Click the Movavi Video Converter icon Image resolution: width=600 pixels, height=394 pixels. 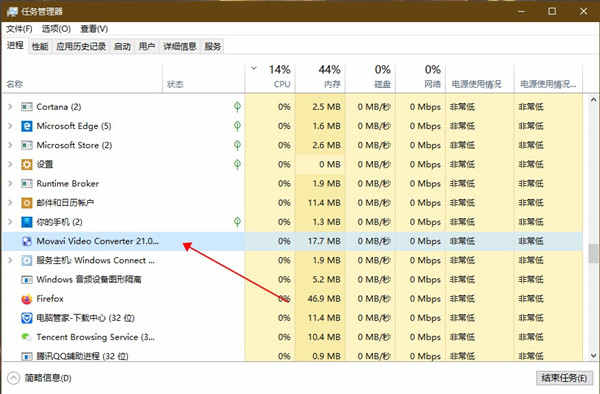point(26,241)
